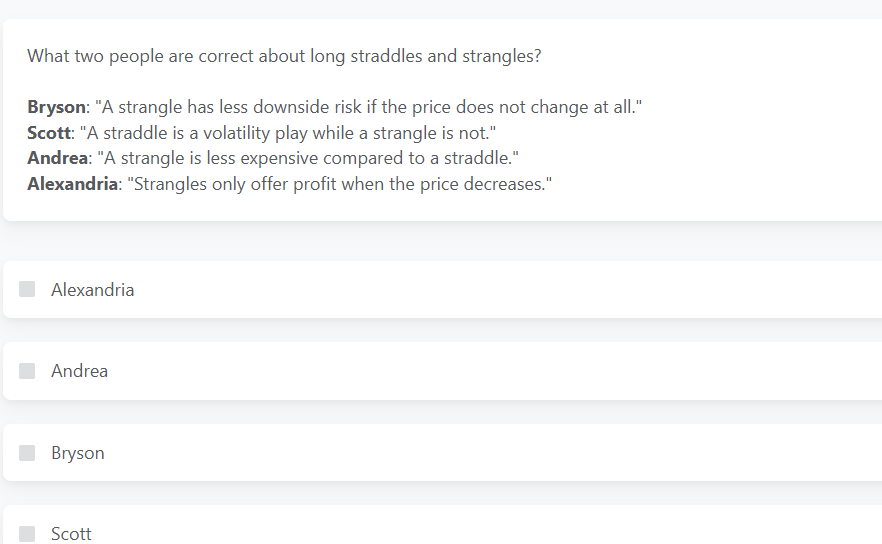This screenshot has width=882, height=544.
Task: Check the Alexandria answer checkbox
Action: (x=27, y=289)
